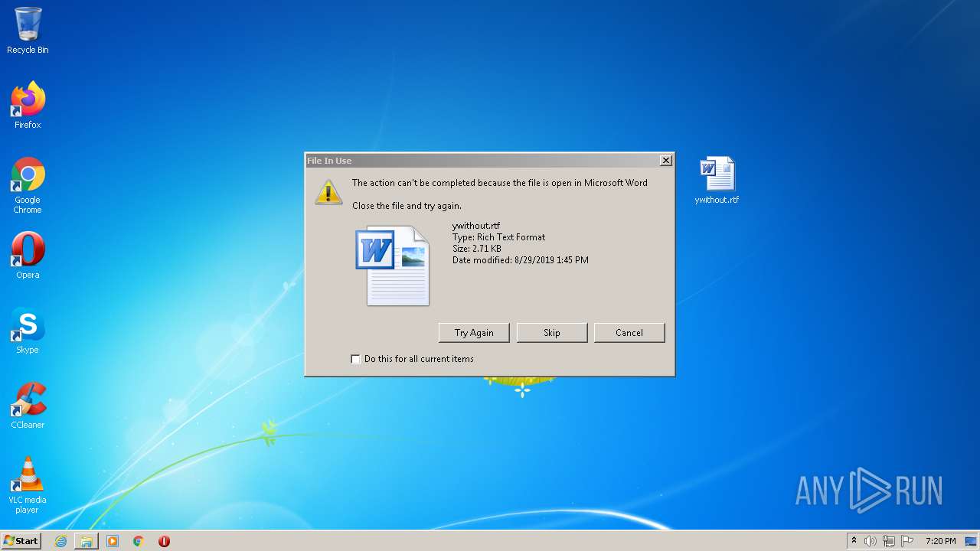Click the ywithout.rtf filename in dialog

476,226
